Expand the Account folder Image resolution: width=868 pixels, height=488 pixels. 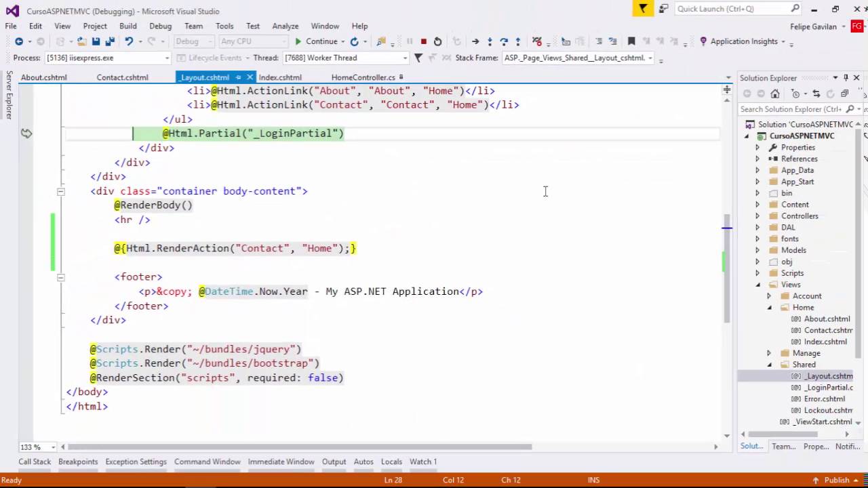pos(769,296)
